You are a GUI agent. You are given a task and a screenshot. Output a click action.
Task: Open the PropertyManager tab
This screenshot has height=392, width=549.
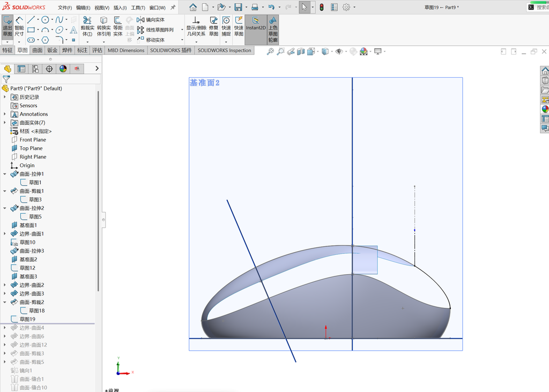(21, 69)
